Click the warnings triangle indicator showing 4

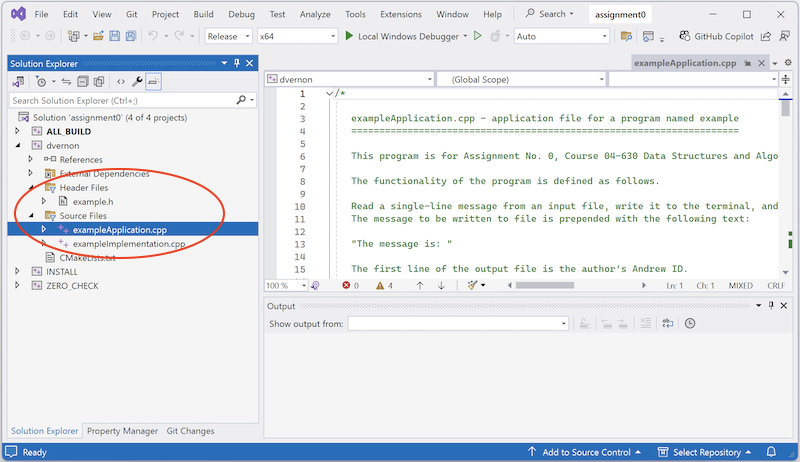(x=384, y=285)
